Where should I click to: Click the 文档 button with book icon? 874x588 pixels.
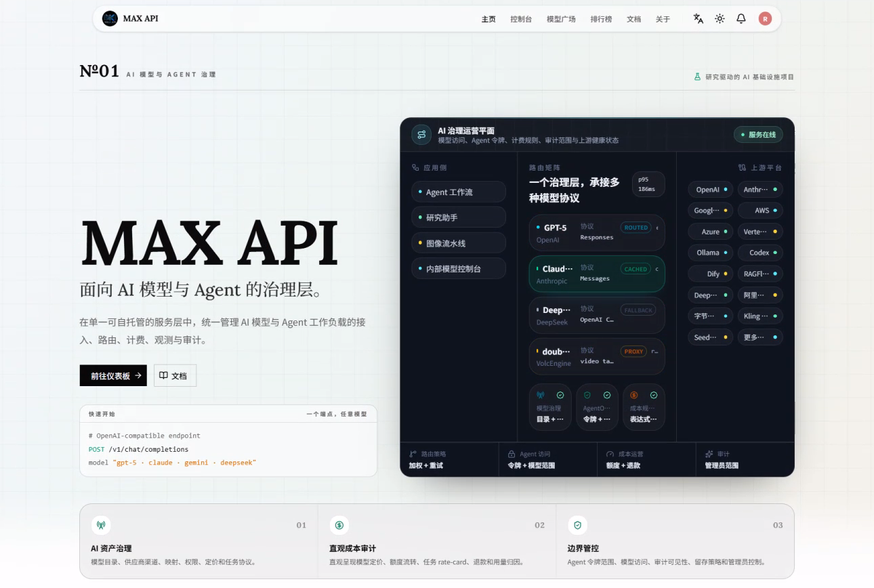[x=175, y=375]
